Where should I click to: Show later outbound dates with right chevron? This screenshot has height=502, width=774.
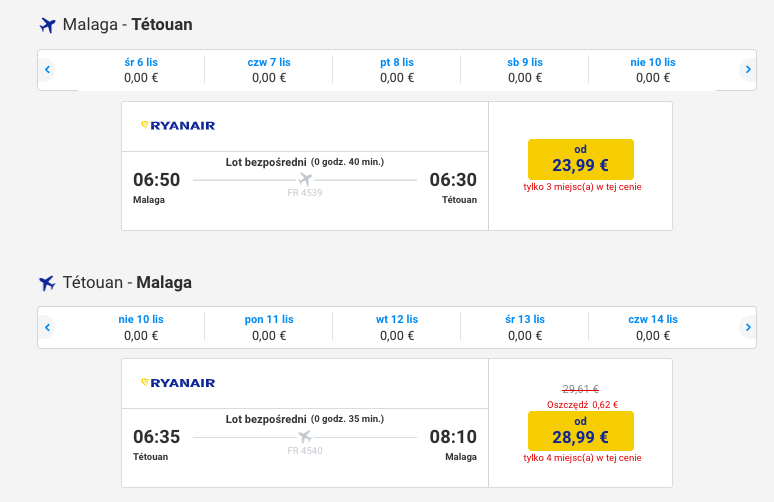748,70
